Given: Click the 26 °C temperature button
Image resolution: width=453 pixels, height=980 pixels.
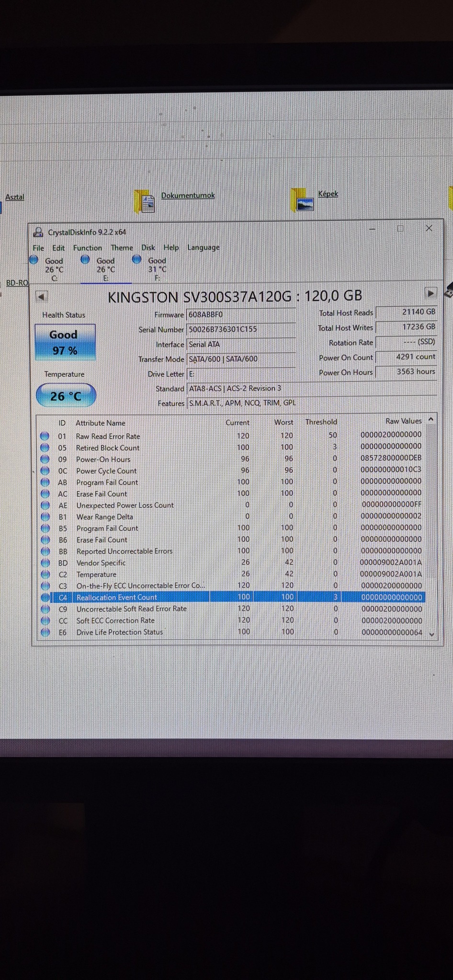Looking at the screenshot, I should (x=66, y=396).
